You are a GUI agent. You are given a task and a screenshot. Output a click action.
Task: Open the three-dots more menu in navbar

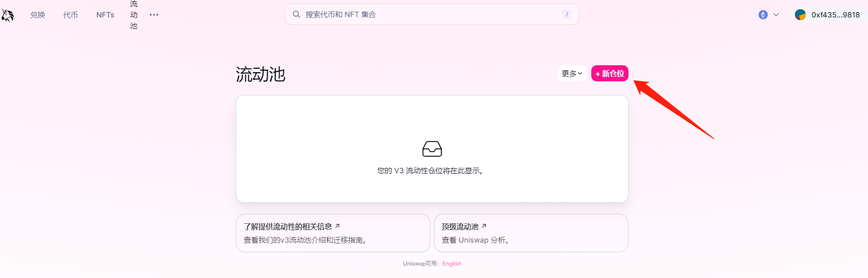pos(154,15)
